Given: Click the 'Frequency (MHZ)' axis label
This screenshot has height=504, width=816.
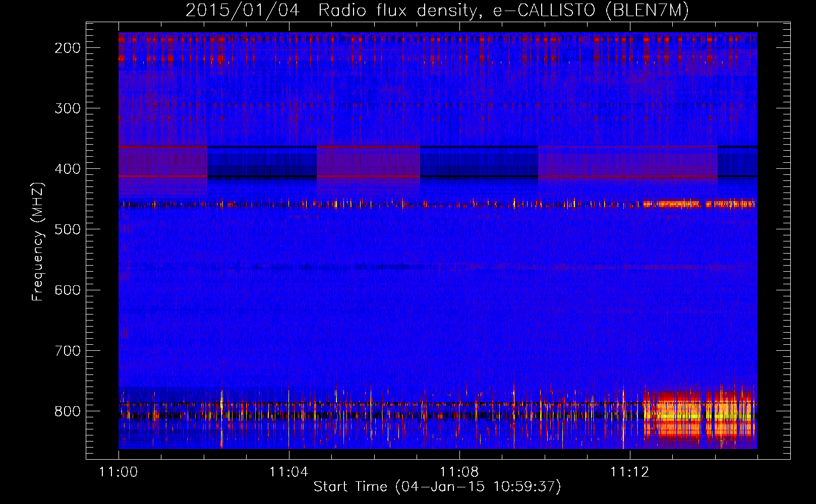Looking at the screenshot, I should point(38,242).
